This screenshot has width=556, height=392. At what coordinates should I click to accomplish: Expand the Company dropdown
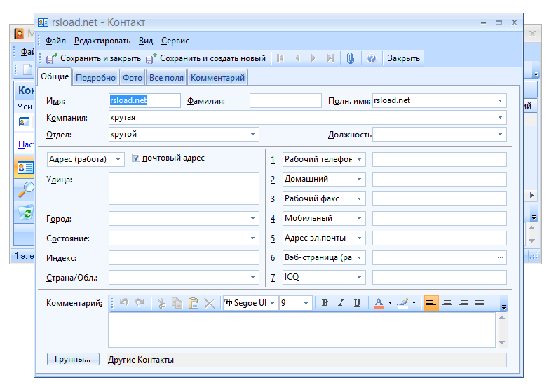500,117
